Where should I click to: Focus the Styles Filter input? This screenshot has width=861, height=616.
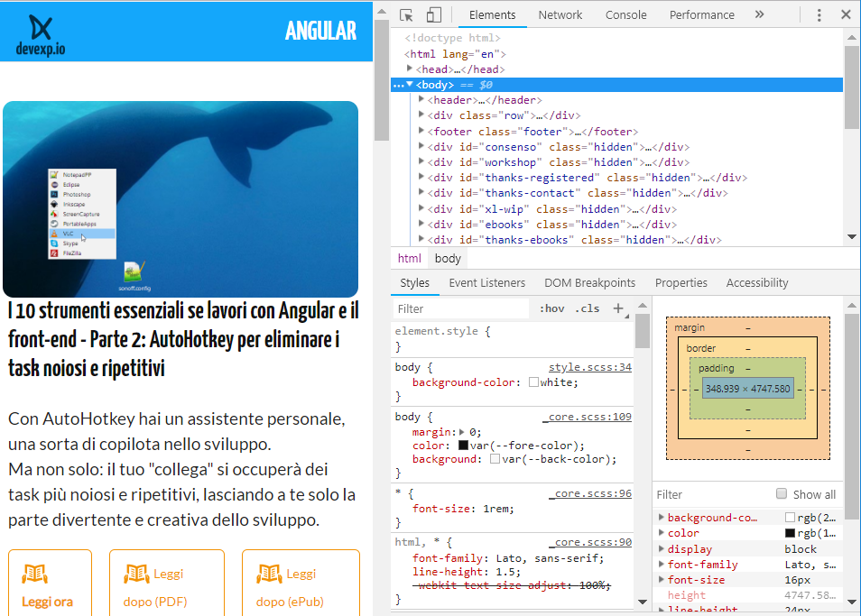pos(461,308)
